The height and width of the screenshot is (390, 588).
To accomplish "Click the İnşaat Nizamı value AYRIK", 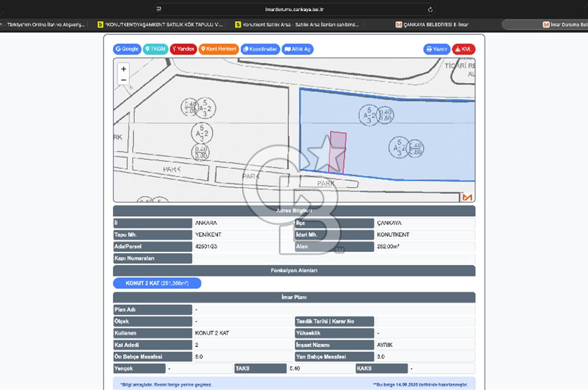I will pos(385,345).
